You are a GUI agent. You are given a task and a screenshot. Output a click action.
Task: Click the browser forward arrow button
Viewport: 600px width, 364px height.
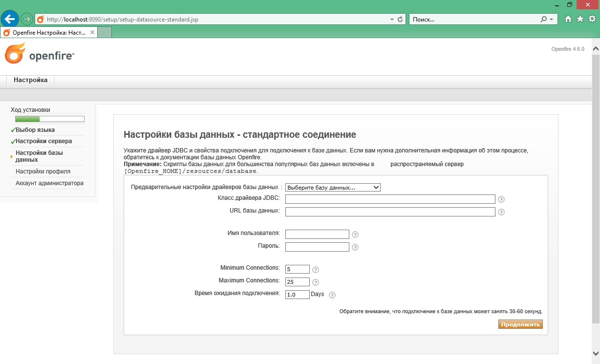pos(27,20)
